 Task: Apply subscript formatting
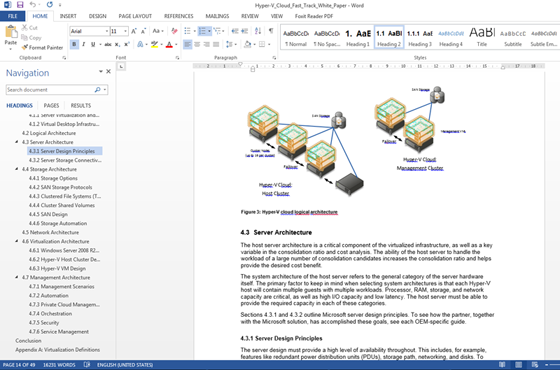[117, 44]
